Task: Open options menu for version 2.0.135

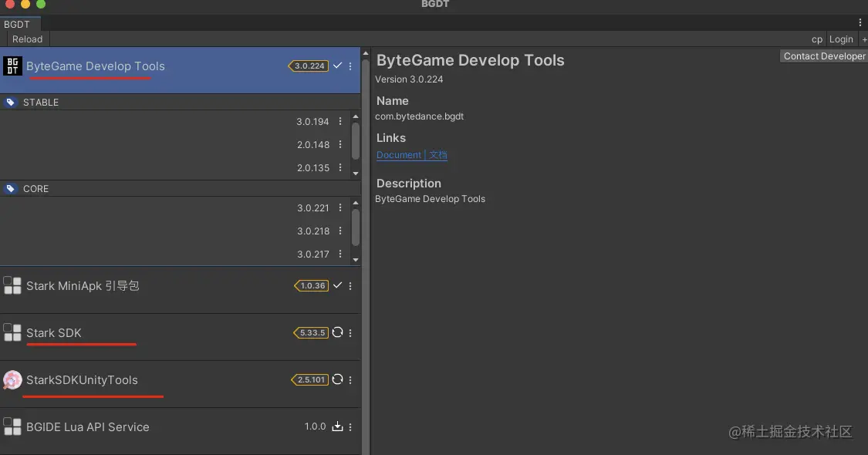Action: 340,167
